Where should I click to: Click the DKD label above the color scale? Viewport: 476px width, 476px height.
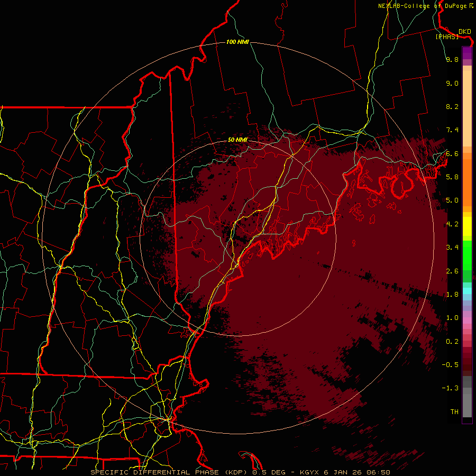point(464,32)
